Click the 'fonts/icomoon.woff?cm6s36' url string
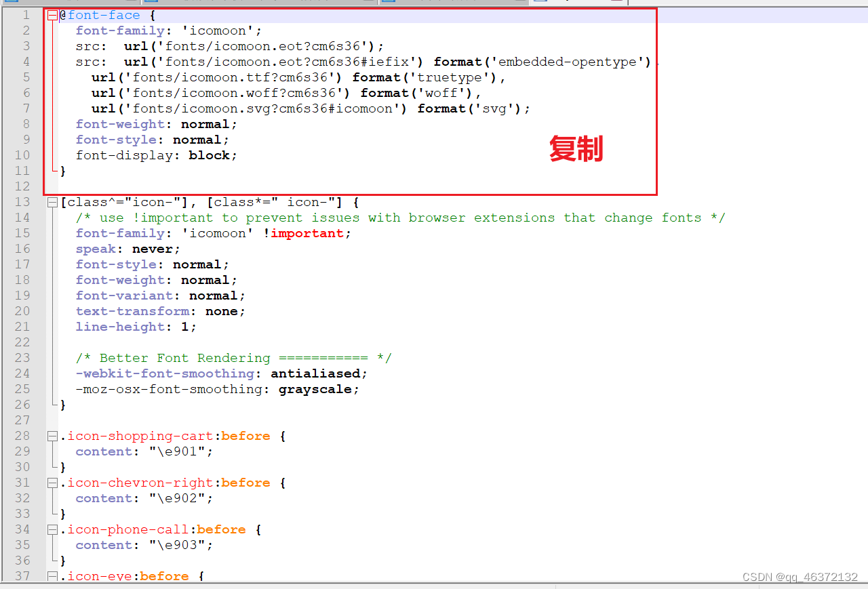 234,93
